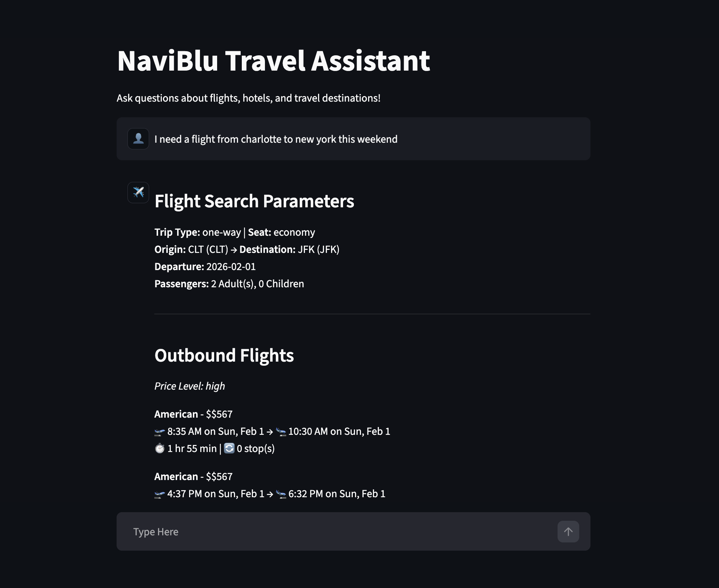719x588 pixels.
Task: Click the stops icon next to 0 stop(s)
Action: coord(229,449)
